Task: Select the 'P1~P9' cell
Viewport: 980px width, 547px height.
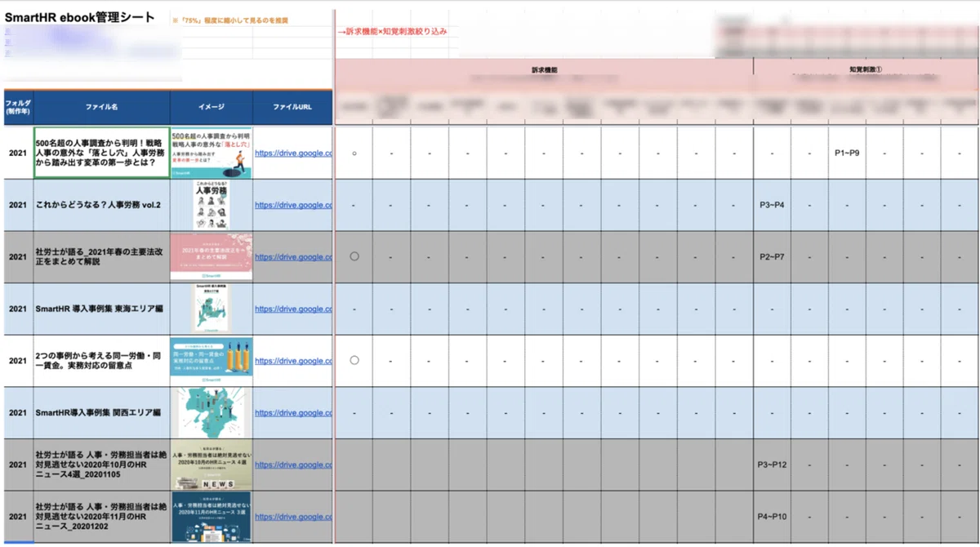Action: (847, 153)
